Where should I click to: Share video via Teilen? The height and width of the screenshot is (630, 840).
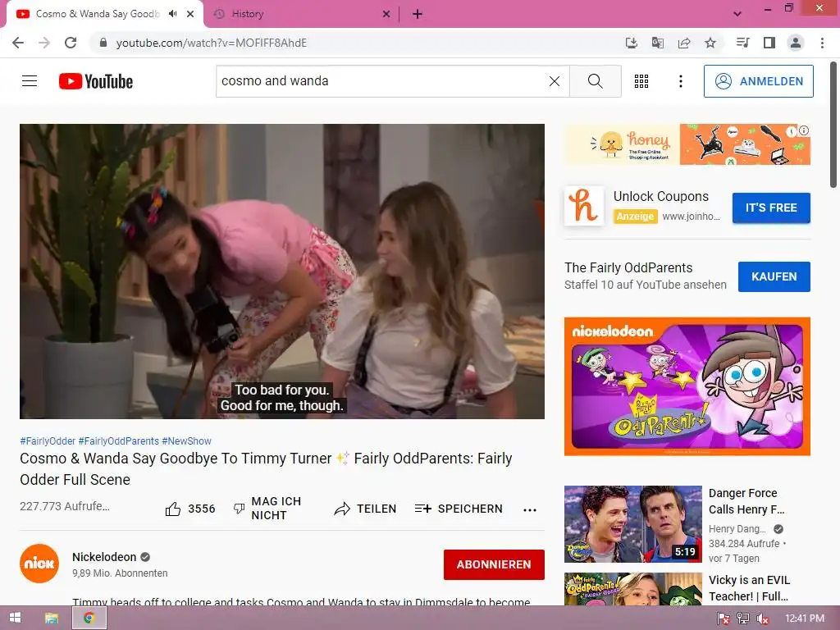point(365,509)
